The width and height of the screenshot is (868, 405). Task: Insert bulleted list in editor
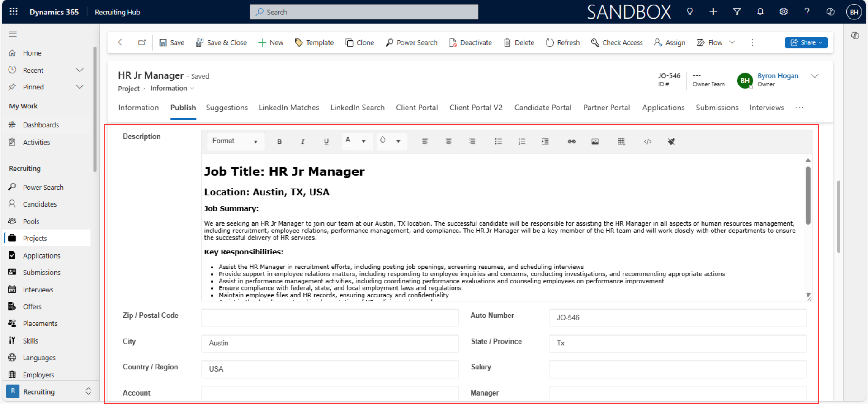point(498,141)
